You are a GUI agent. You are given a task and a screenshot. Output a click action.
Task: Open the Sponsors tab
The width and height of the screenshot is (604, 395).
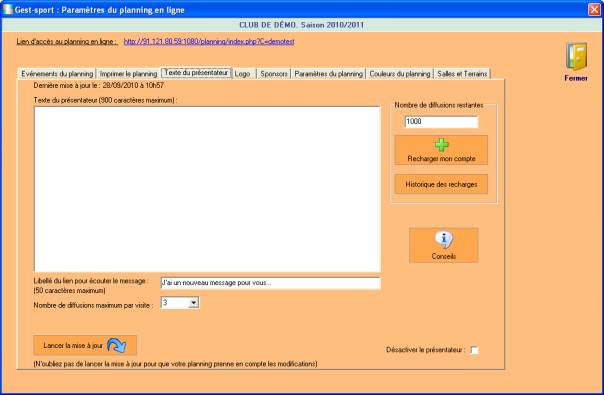point(273,74)
